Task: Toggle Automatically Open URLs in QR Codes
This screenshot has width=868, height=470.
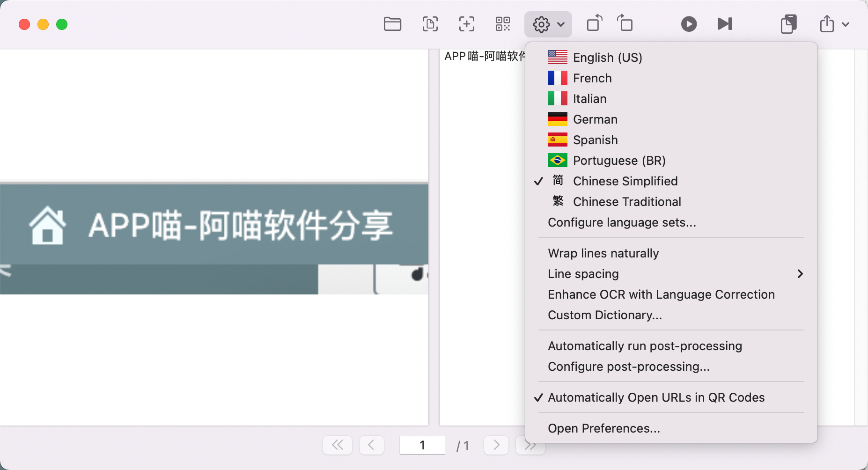Action: 671,397
